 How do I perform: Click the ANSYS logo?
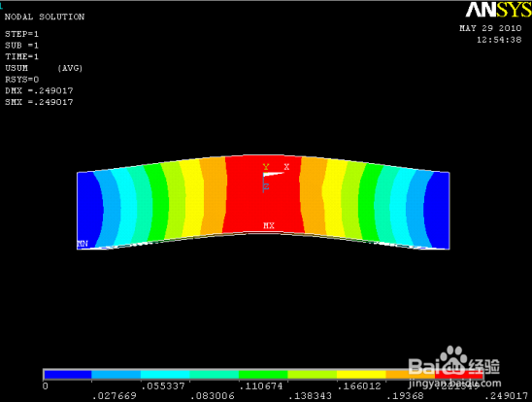tap(498, 10)
